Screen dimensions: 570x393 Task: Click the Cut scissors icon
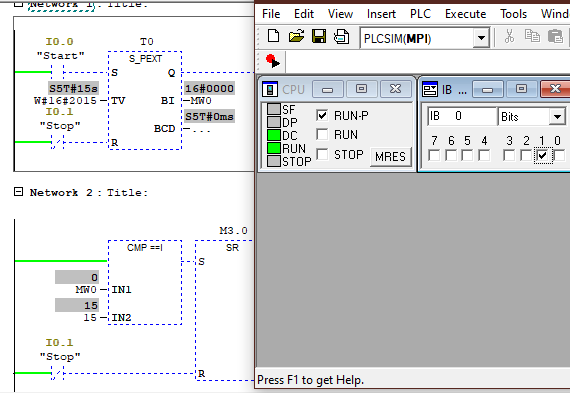(x=510, y=36)
